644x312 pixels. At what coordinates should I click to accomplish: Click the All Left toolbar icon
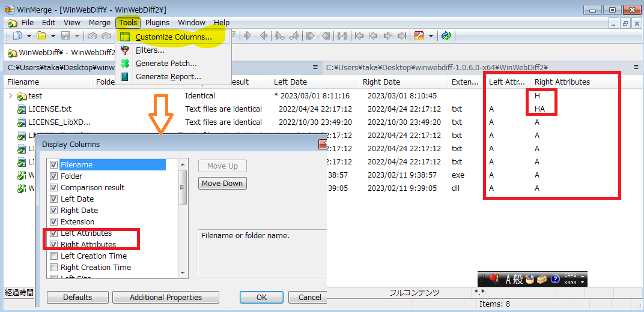pyautogui.click(x=326, y=36)
